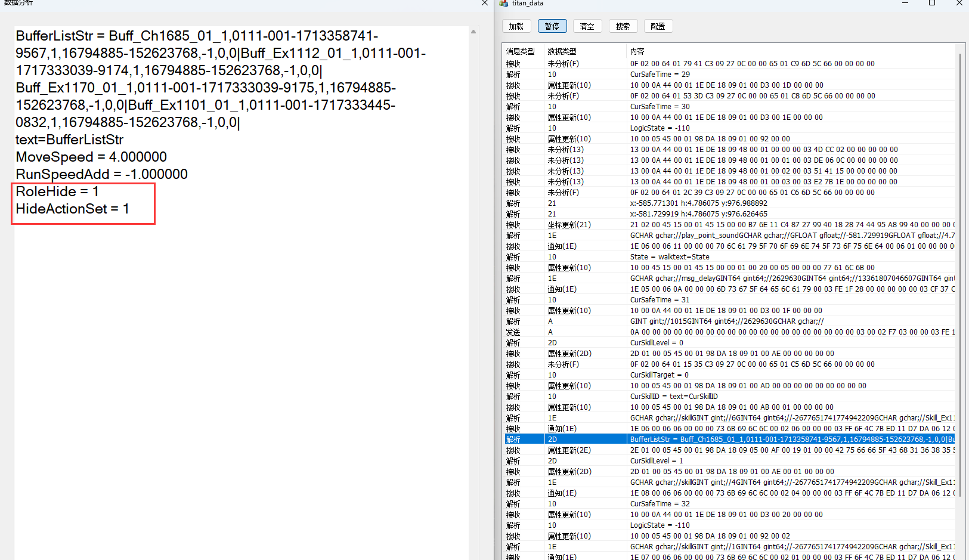Select row GCHAR gchar;//msg_delay
This screenshot has width=969, height=560.
pos(730,279)
